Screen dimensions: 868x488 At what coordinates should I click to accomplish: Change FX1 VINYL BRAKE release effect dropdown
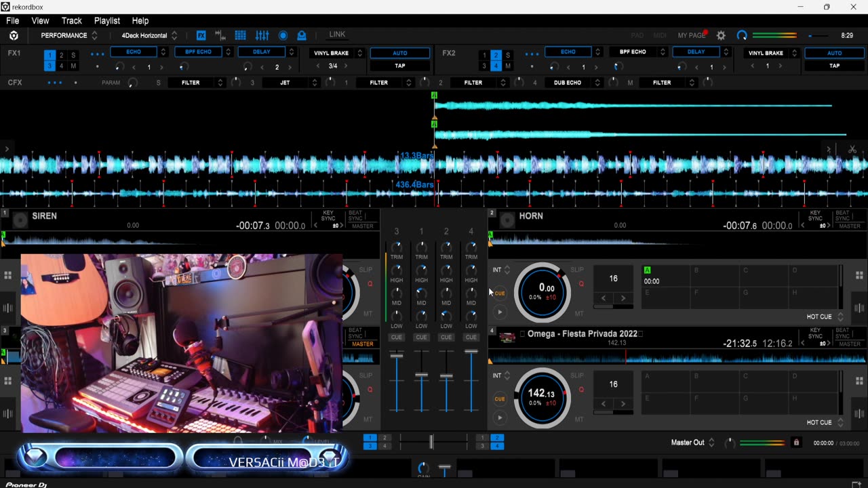tap(359, 53)
